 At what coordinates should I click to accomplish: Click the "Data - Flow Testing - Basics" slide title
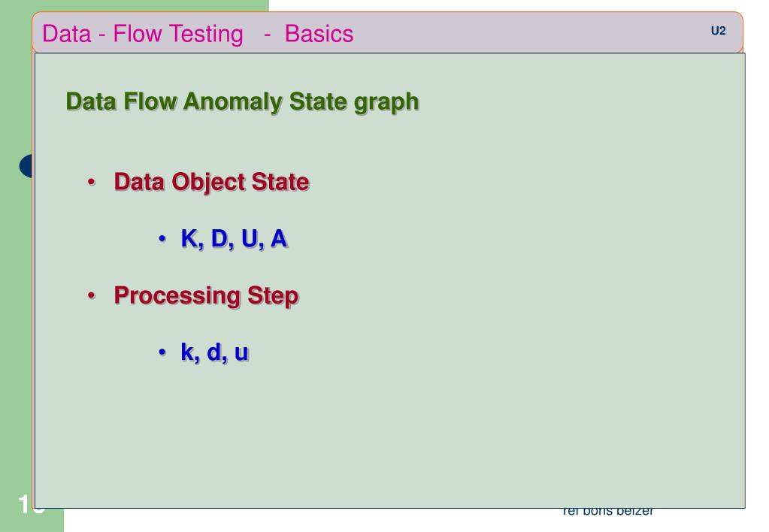pyautogui.click(x=198, y=34)
